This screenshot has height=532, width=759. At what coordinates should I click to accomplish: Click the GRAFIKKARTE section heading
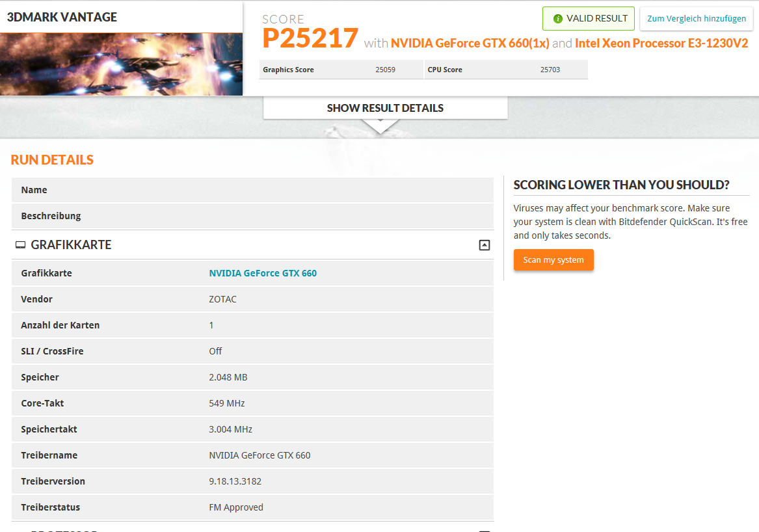(71, 245)
